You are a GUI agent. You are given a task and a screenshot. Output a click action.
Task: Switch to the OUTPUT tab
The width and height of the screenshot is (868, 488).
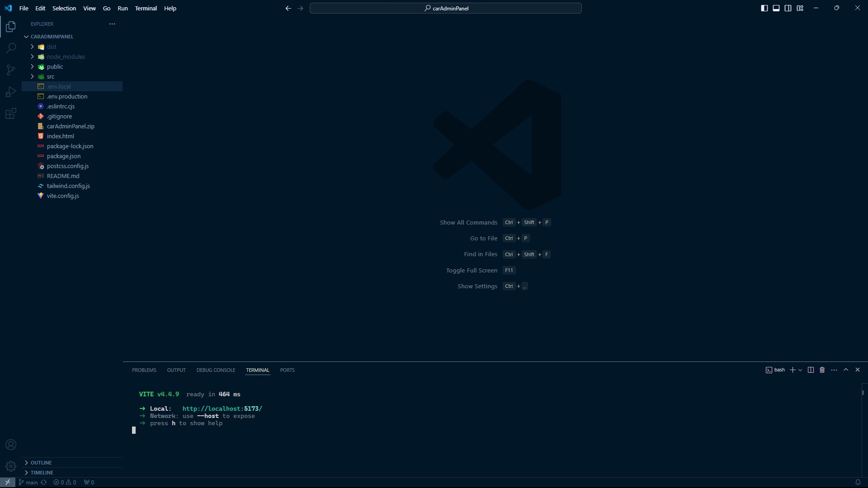click(x=176, y=370)
